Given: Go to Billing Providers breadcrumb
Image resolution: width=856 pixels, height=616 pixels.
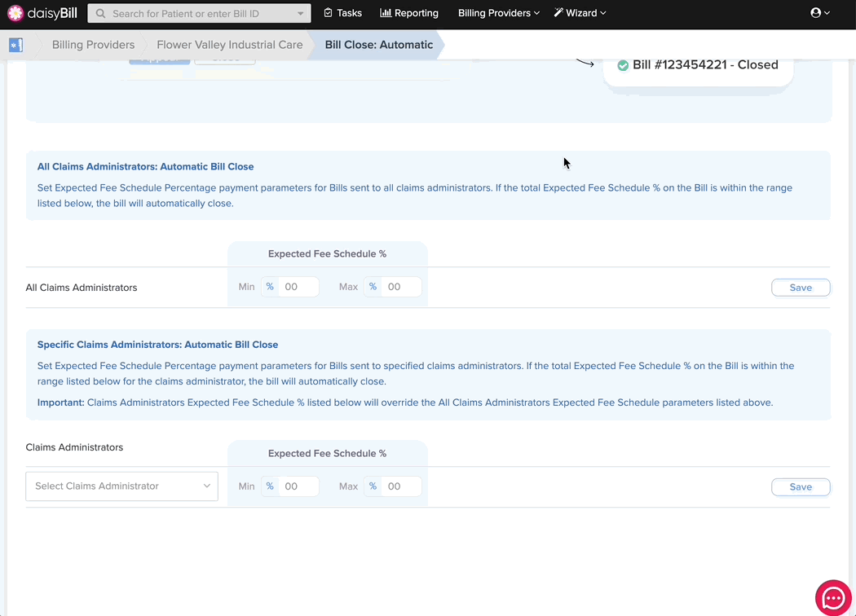Looking at the screenshot, I should [x=94, y=45].
